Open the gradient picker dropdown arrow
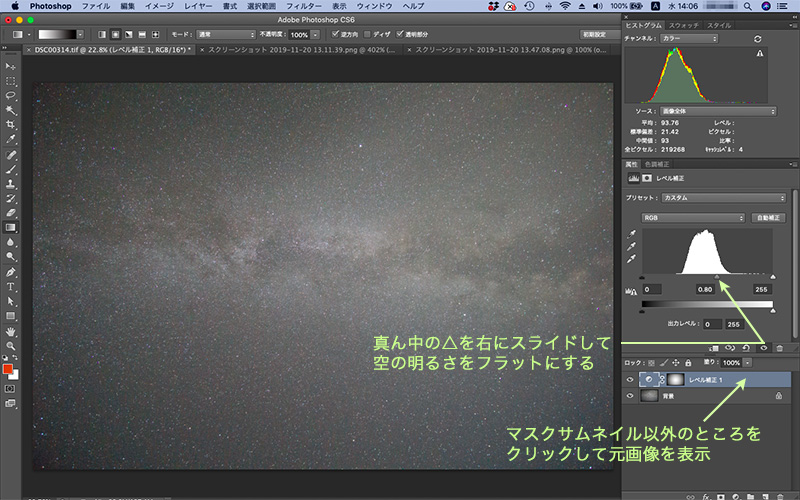The width and height of the screenshot is (800, 500). click(x=80, y=34)
